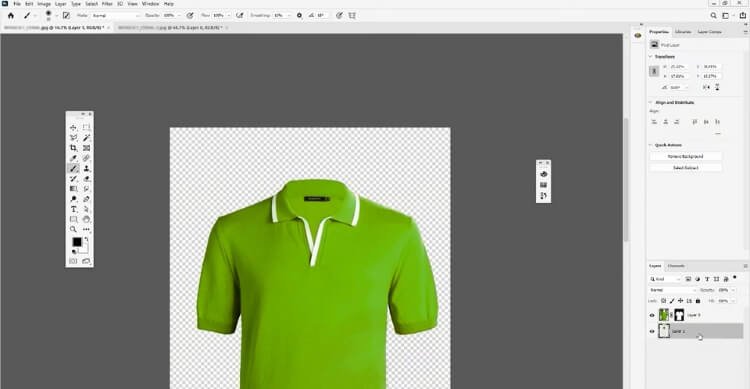
Task: Select the Eyedropper tool
Action: pos(73,158)
